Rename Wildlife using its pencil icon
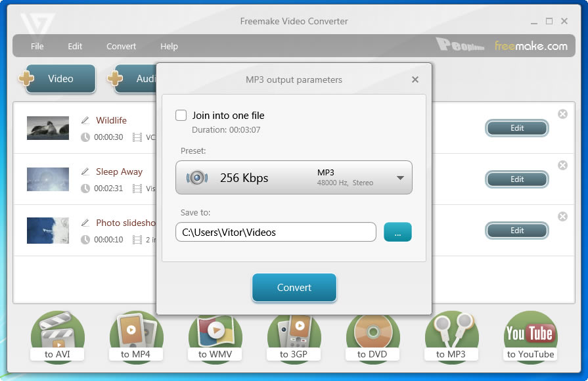This screenshot has height=381, width=588. pos(85,120)
